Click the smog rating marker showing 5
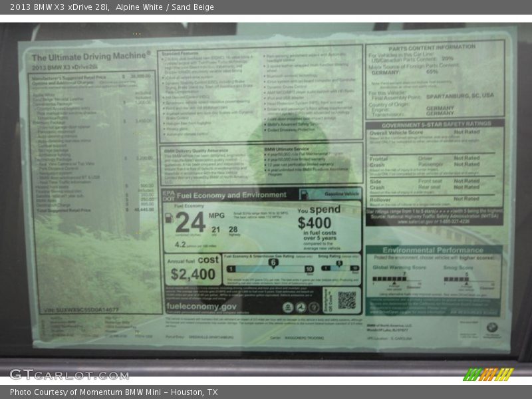This screenshot has width=532, height=399. point(339,263)
